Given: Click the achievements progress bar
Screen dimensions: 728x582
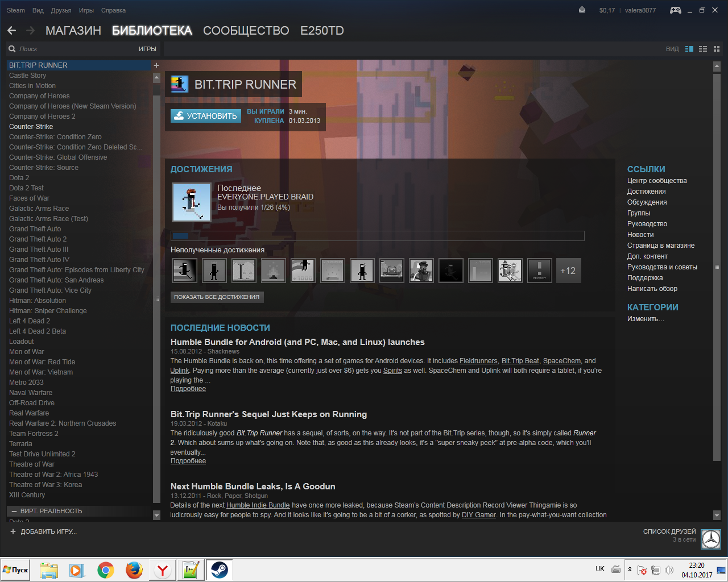Looking at the screenshot, I should point(377,236).
